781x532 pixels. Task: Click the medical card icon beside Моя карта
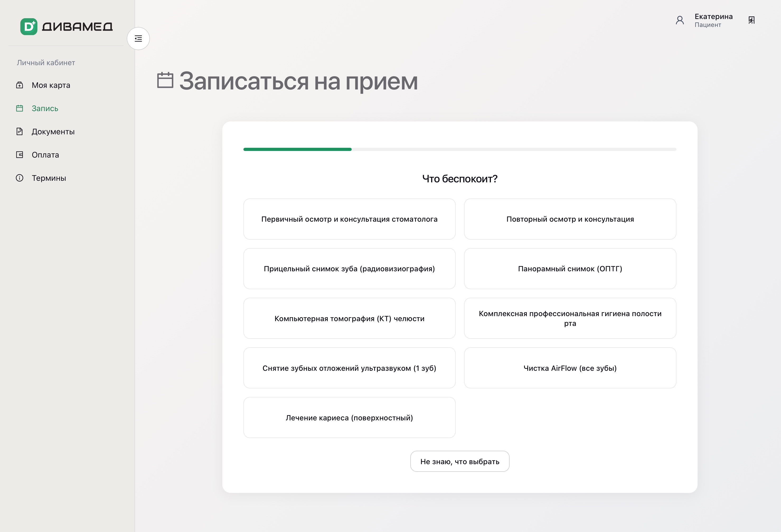click(x=20, y=85)
